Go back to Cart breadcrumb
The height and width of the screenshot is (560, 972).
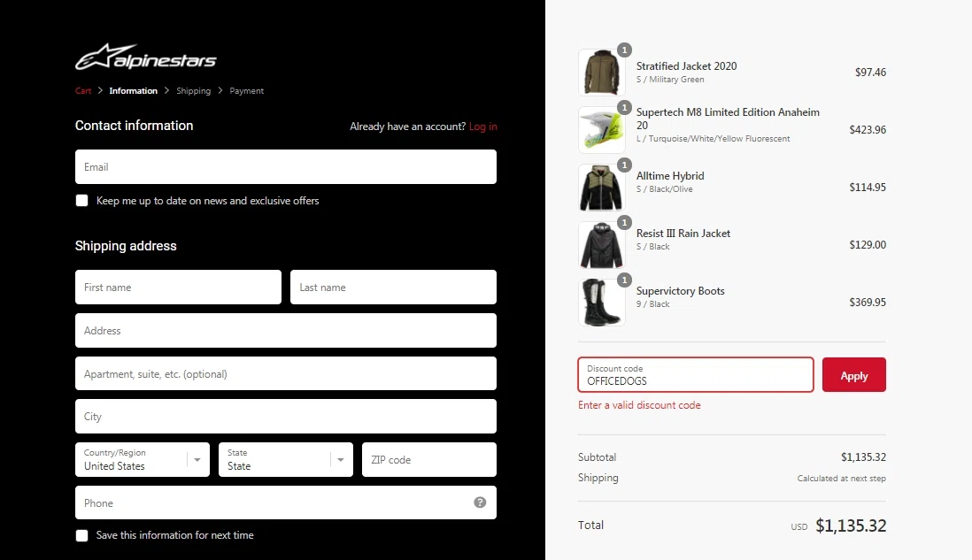click(x=83, y=91)
